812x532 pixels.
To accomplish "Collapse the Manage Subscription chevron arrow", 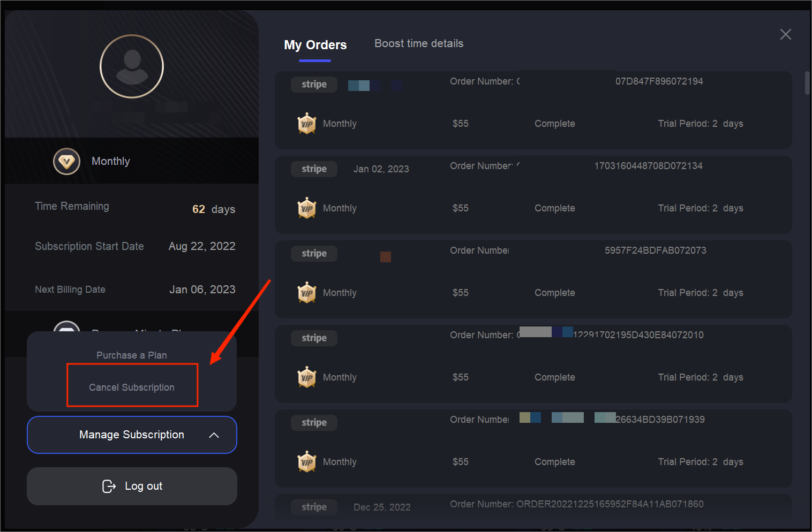I will click(214, 435).
